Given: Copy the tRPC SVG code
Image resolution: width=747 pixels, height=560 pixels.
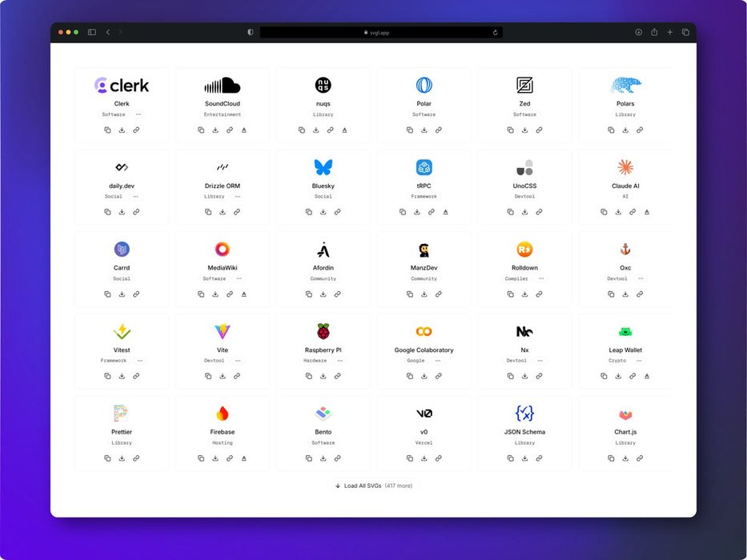Looking at the screenshot, I should pyautogui.click(x=402, y=212).
